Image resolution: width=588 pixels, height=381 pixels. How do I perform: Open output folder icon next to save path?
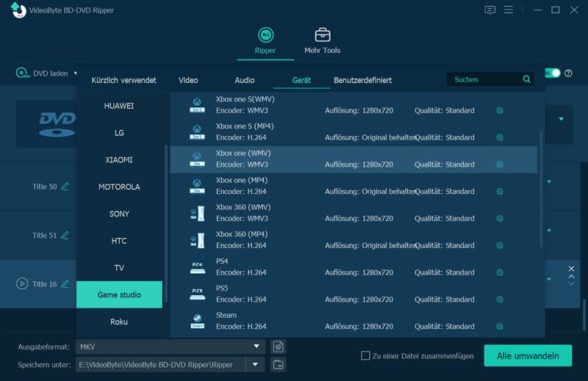279,365
